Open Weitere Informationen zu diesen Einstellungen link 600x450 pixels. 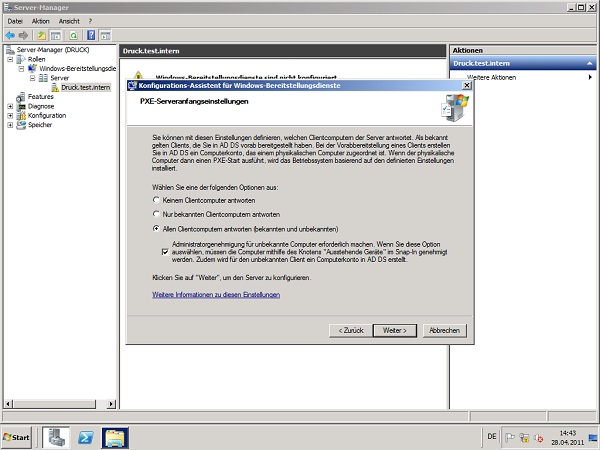click(216, 295)
